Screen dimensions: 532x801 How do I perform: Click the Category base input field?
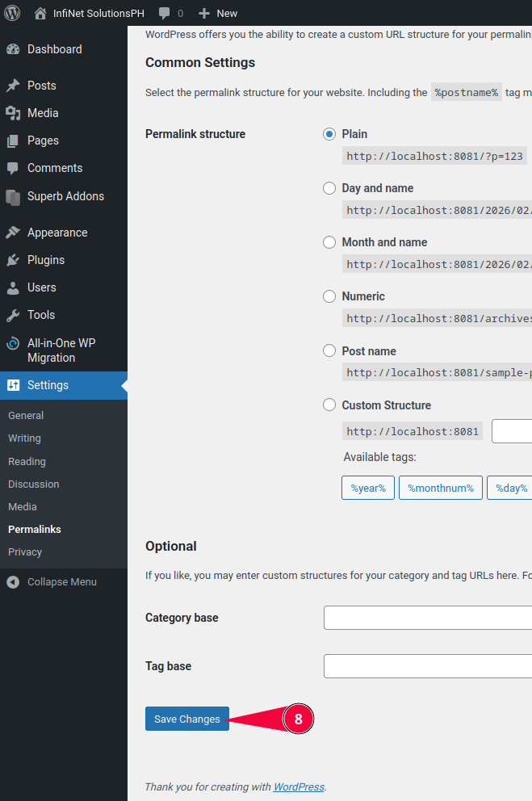point(428,618)
